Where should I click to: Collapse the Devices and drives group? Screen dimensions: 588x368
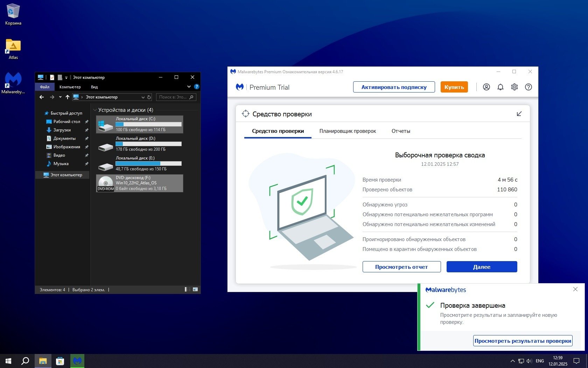point(95,110)
